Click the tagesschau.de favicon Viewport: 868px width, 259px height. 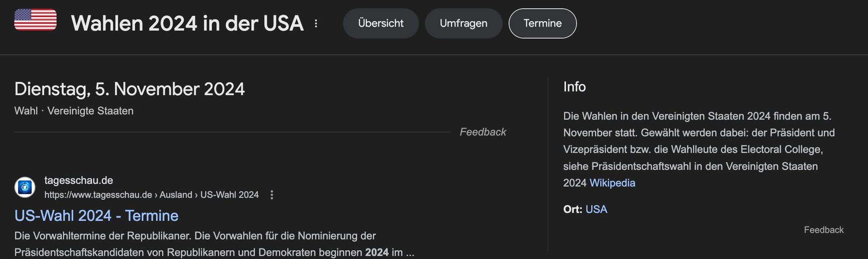coord(25,187)
